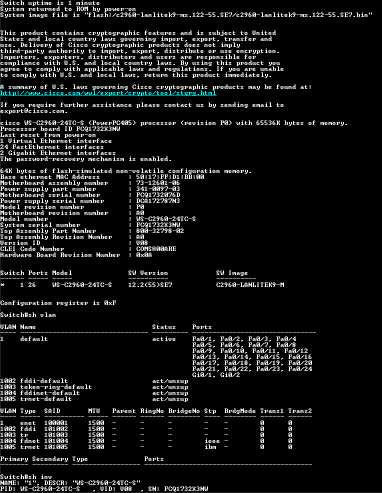Select the 'Status' header in the VLAN table
The height and width of the screenshot is (493, 382).
164,327
